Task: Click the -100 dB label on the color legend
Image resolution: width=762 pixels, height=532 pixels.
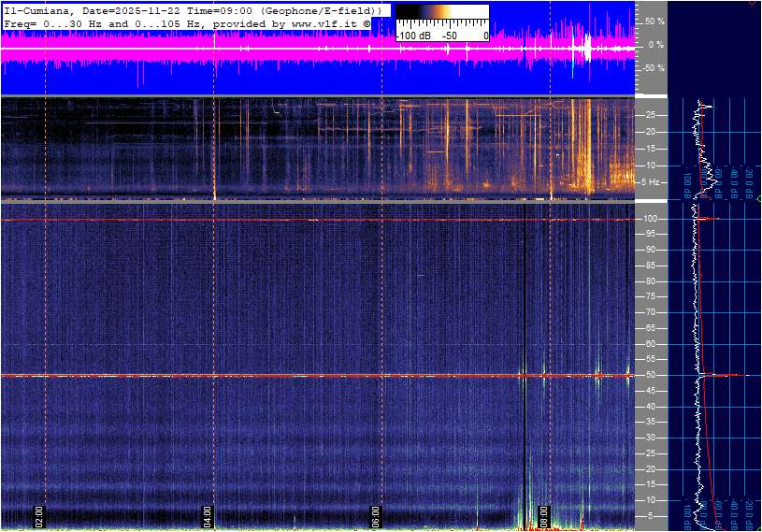Action: tap(412, 36)
